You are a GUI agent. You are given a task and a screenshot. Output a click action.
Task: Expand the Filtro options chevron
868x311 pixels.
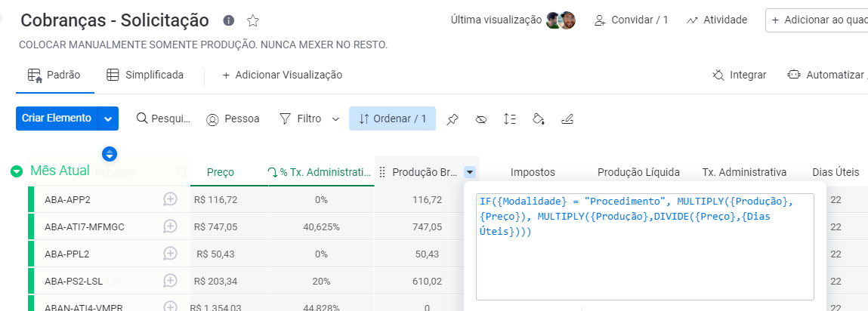[x=335, y=119]
